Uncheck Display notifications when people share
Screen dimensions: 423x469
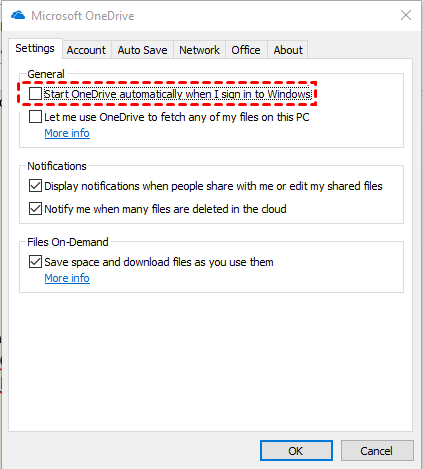35,186
